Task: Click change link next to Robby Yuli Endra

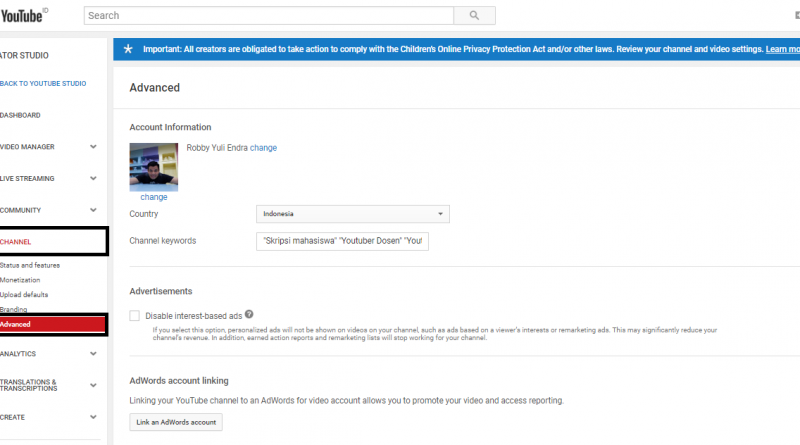Action: pyautogui.click(x=263, y=148)
